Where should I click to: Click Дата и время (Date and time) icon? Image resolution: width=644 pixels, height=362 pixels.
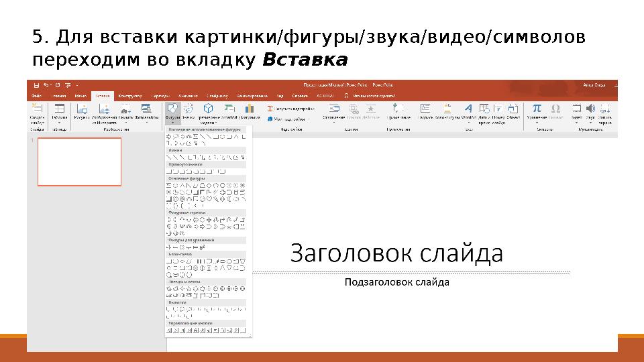484,109
